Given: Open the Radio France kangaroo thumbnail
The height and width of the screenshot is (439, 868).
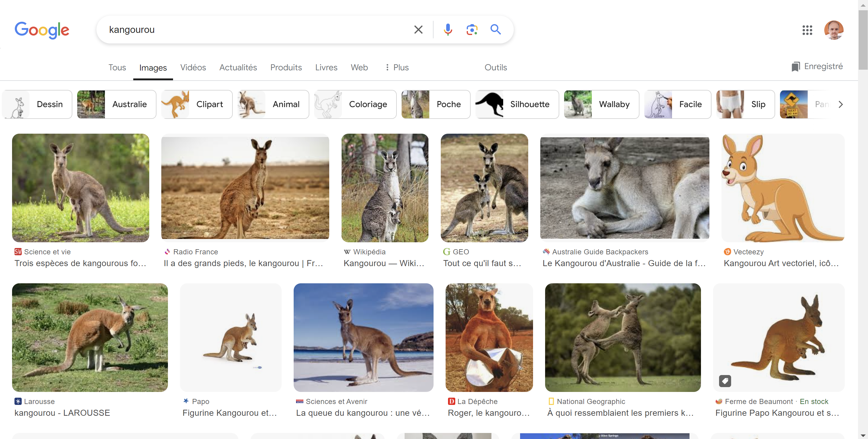Looking at the screenshot, I should click(x=245, y=187).
